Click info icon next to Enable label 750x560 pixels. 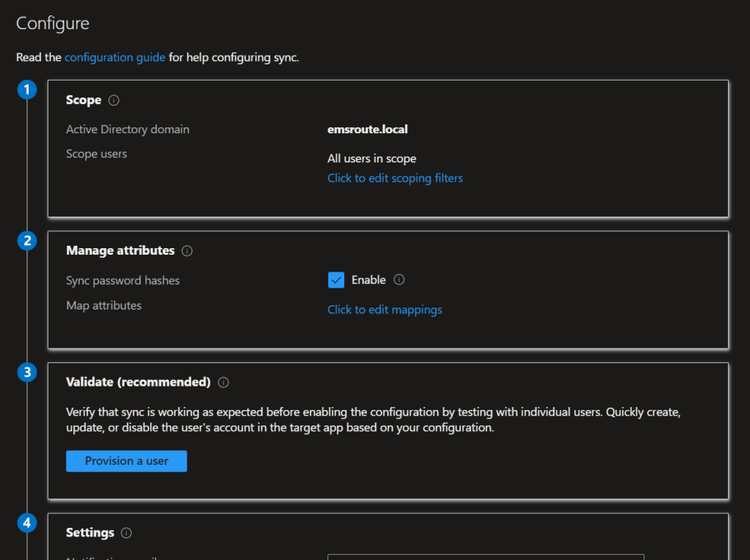[399, 280]
